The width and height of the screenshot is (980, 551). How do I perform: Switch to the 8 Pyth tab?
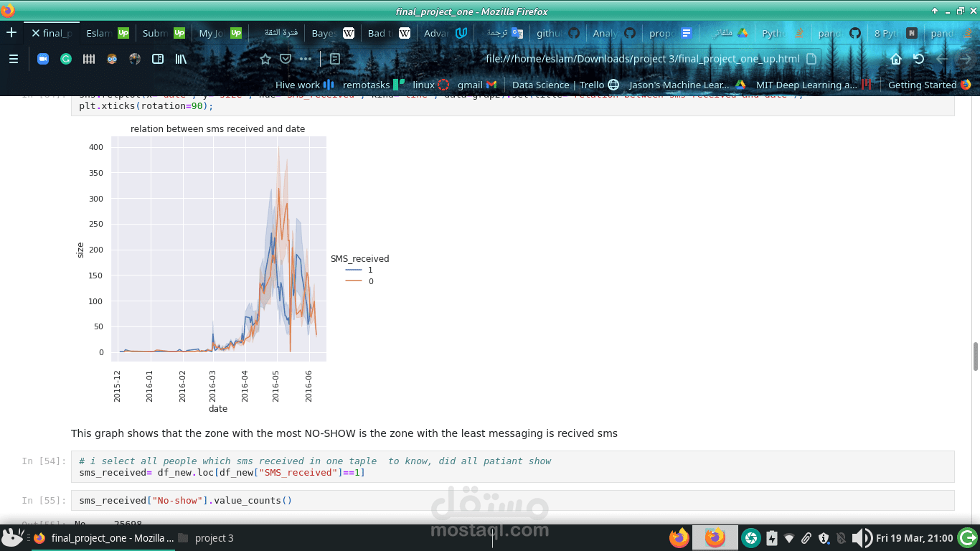(896, 33)
